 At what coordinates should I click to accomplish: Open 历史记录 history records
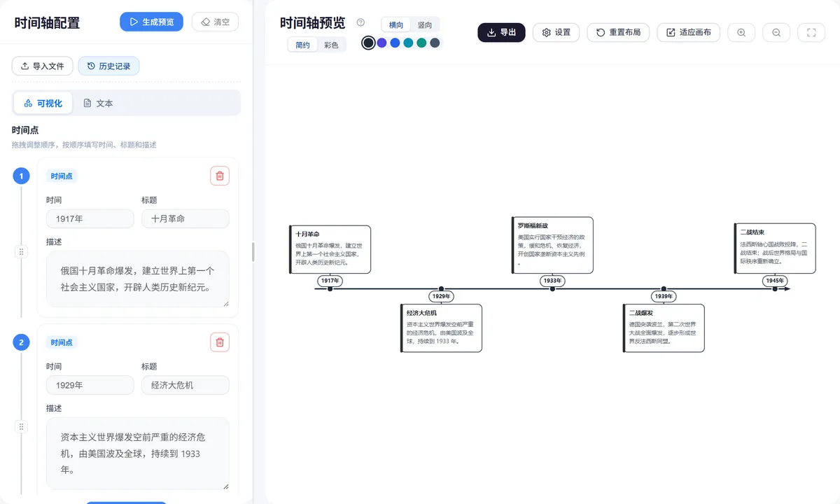coord(108,66)
